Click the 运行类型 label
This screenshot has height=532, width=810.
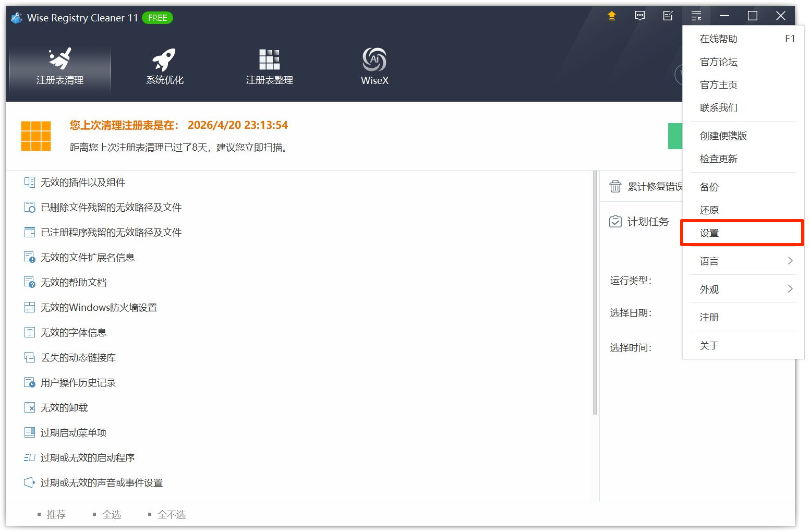(631, 281)
